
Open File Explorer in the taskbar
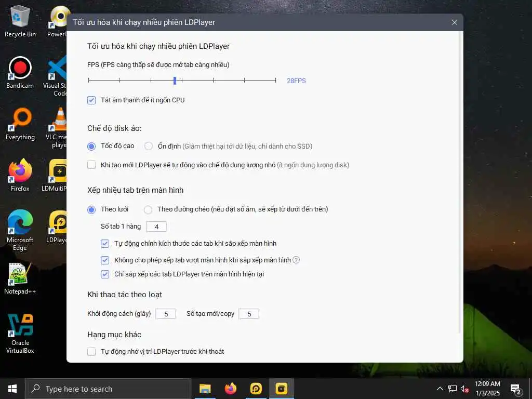point(205,389)
